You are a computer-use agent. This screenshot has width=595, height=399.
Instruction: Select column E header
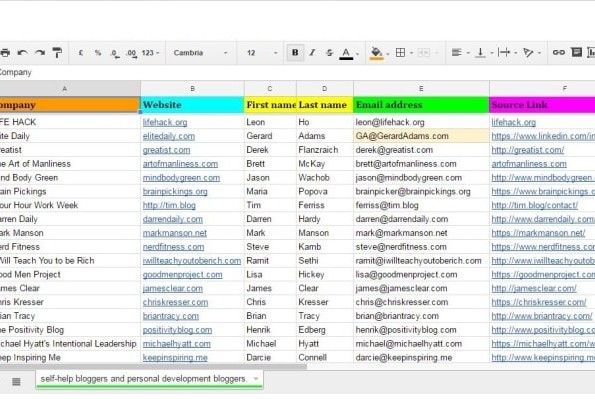point(421,88)
